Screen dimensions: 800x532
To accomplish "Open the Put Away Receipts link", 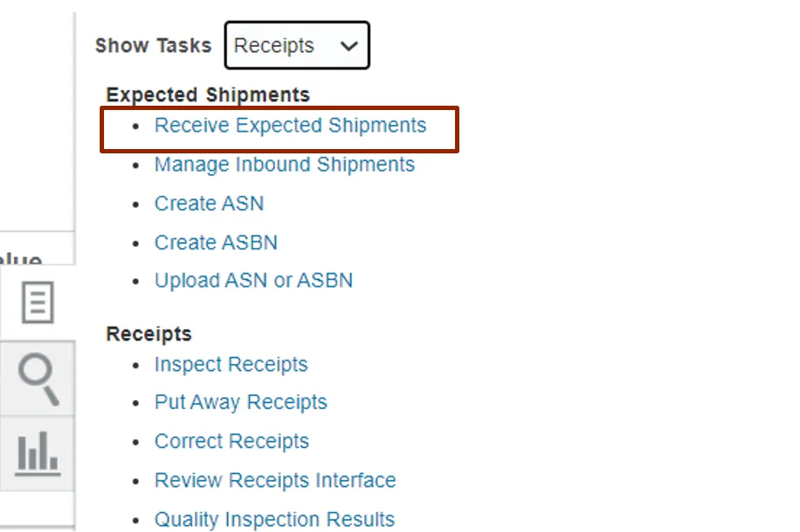I will tap(240, 403).
